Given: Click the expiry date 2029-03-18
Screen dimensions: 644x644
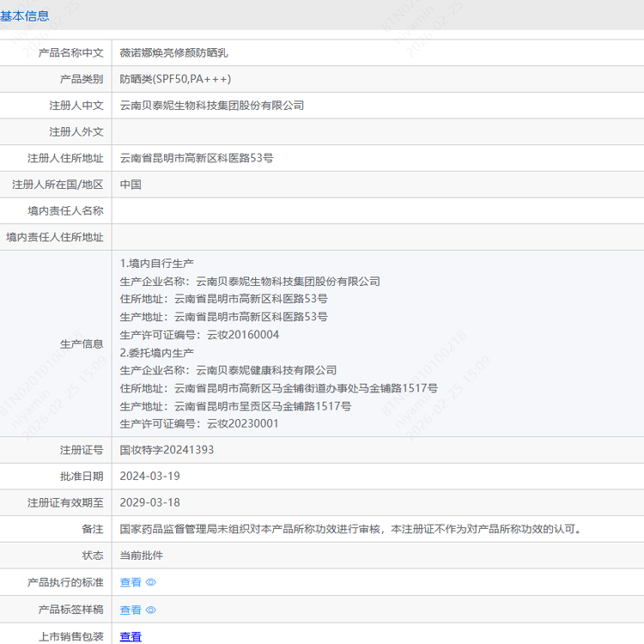Looking at the screenshot, I should (x=149, y=502).
